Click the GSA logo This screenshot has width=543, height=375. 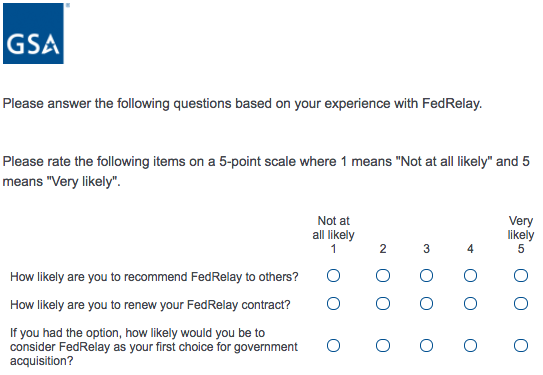(33, 34)
